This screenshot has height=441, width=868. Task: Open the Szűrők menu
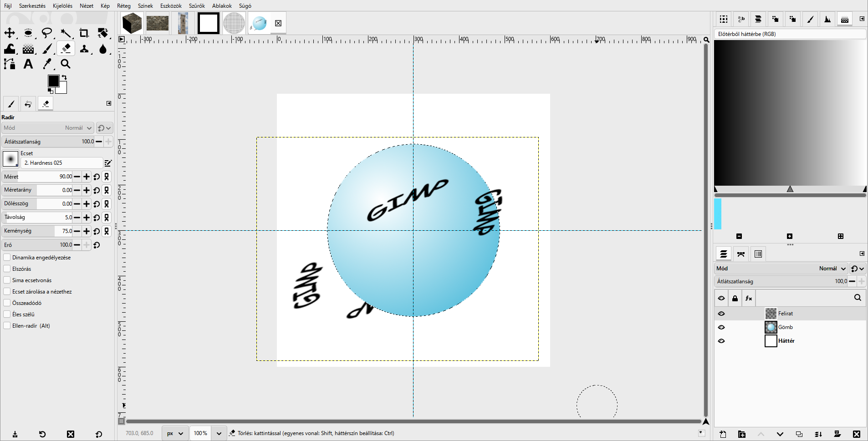click(x=197, y=6)
